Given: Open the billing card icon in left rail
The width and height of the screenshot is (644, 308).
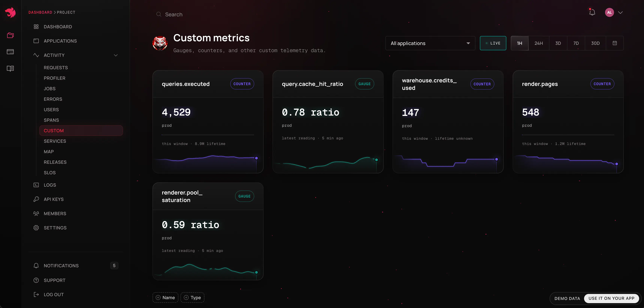Looking at the screenshot, I should (x=10, y=52).
